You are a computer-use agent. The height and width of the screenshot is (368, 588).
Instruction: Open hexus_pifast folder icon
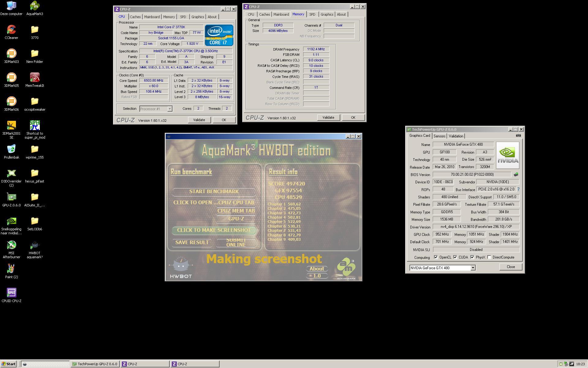pyautogui.click(x=35, y=175)
